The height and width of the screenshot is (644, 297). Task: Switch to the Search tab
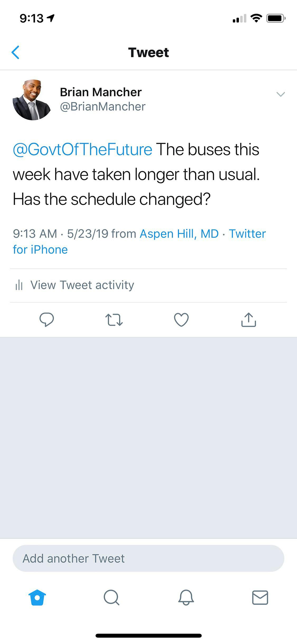tap(111, 597)
